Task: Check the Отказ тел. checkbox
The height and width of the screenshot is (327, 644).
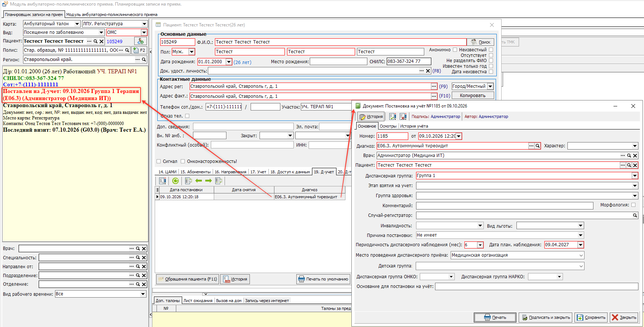Action: pos(187,116)
